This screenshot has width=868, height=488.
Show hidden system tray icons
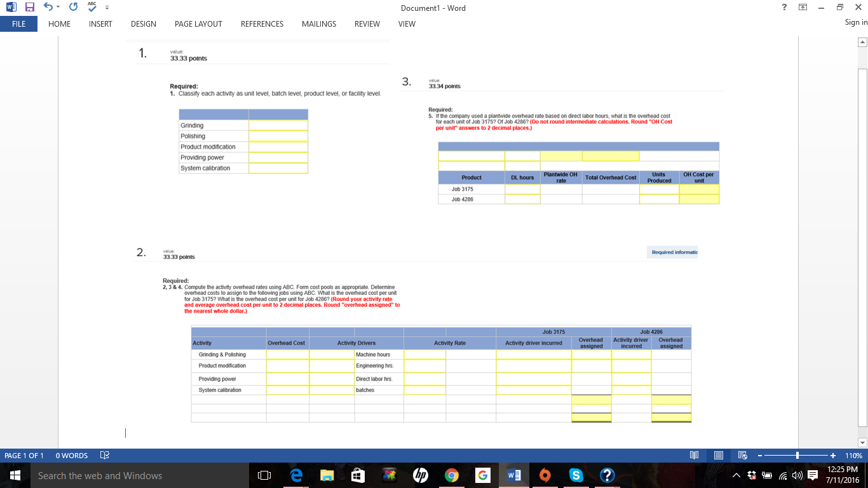pos(737,475)
